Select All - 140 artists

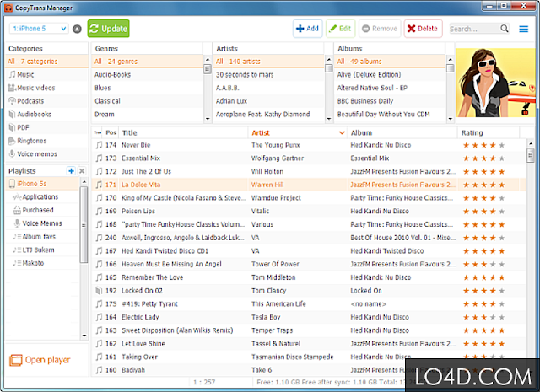268,62
